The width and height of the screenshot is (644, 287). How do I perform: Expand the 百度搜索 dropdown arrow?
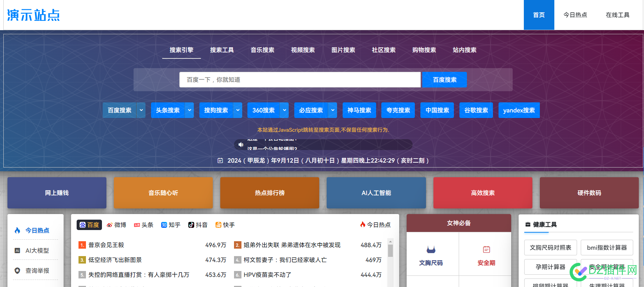coord(141,110)
